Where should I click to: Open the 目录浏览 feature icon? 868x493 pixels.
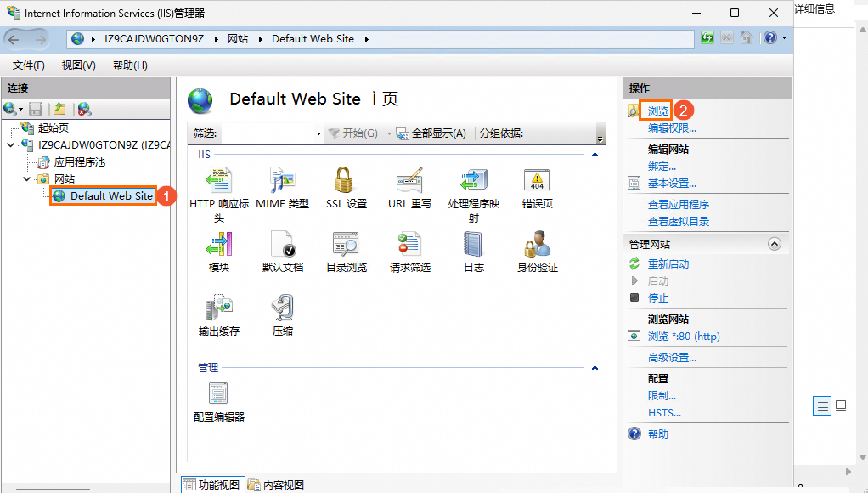point(346,244)
